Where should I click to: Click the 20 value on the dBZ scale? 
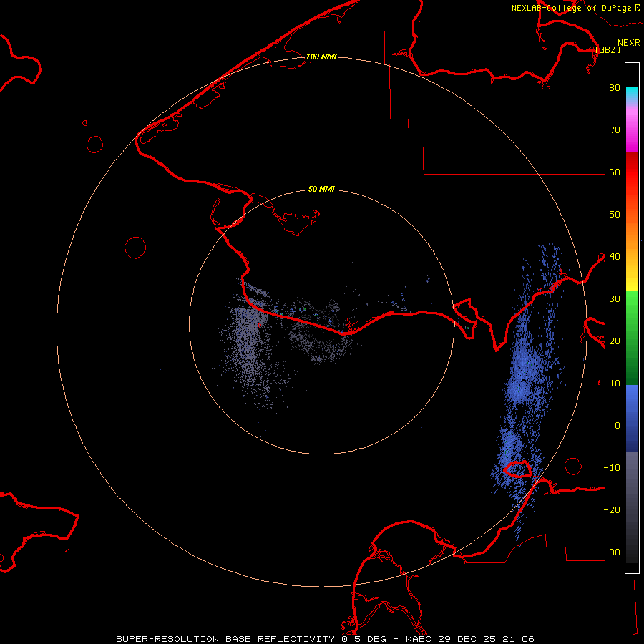(x=615, y=341)
